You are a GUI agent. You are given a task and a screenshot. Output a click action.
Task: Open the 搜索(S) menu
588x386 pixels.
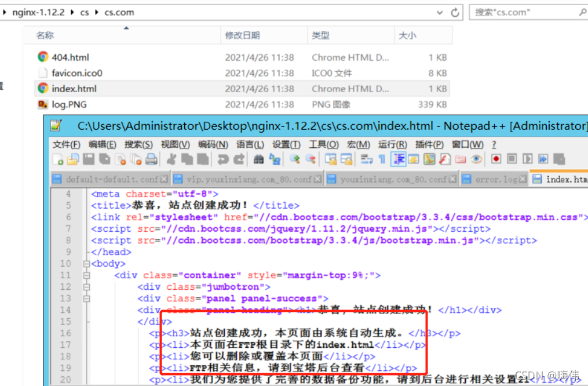139,144
